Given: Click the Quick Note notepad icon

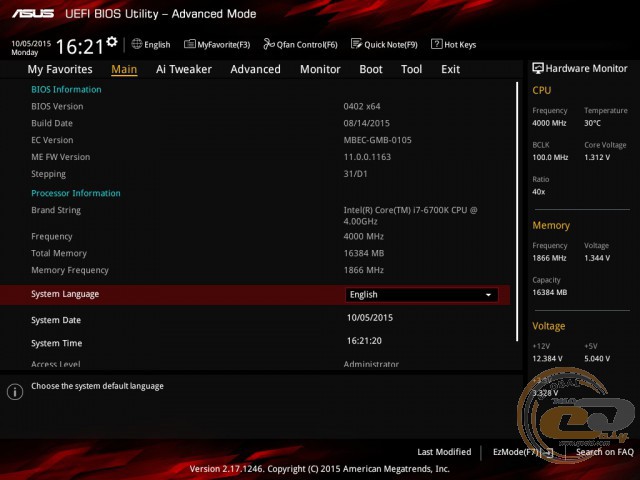Looking at the screenshot, I should coord(356,43).
